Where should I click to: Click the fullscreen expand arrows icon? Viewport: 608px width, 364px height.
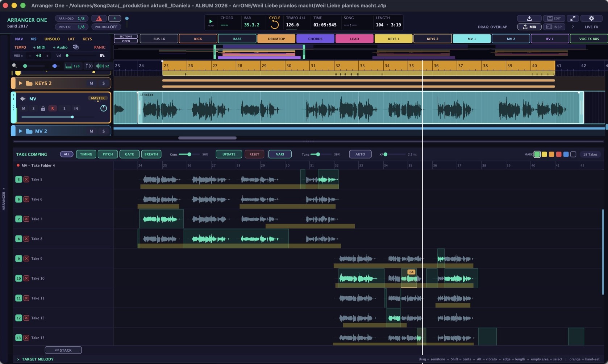pos(572,18)
